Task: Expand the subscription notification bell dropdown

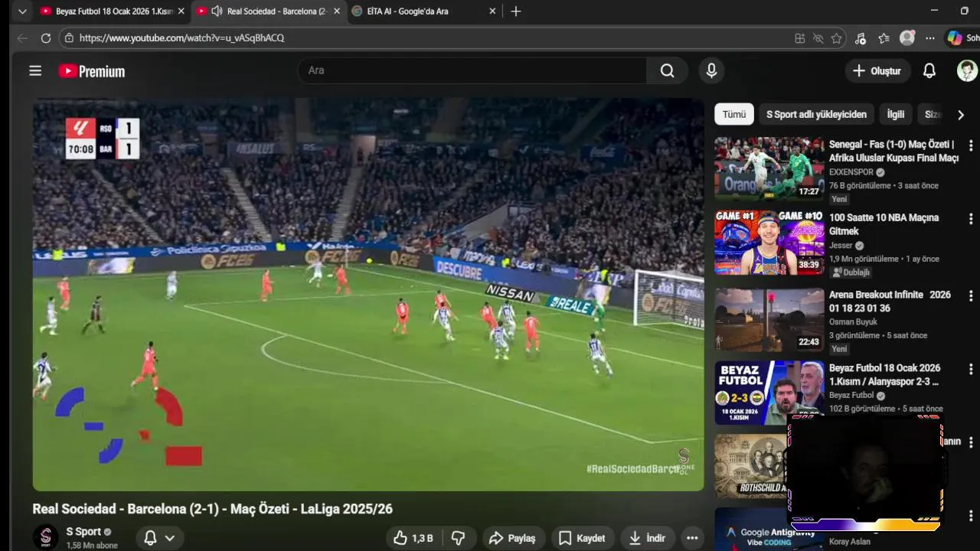Action: (x=160, y=538)
